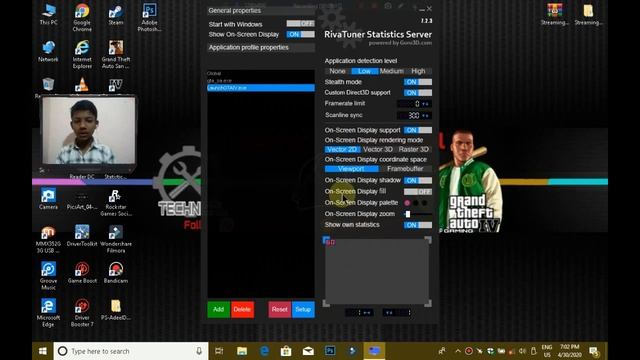This screenshot has height=360, width=640.
Task: Click the Reset button
Action: pos(280,309)
